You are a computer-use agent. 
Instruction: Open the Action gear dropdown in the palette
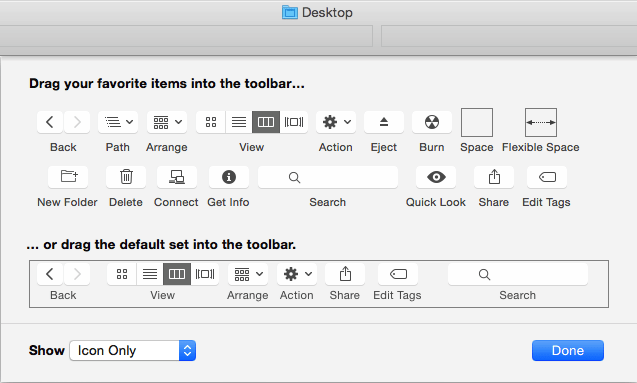[x=336, y=122]
